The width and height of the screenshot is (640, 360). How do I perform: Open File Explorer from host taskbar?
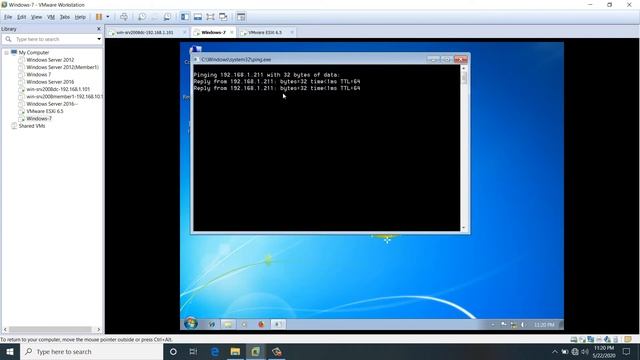(235, 351)
